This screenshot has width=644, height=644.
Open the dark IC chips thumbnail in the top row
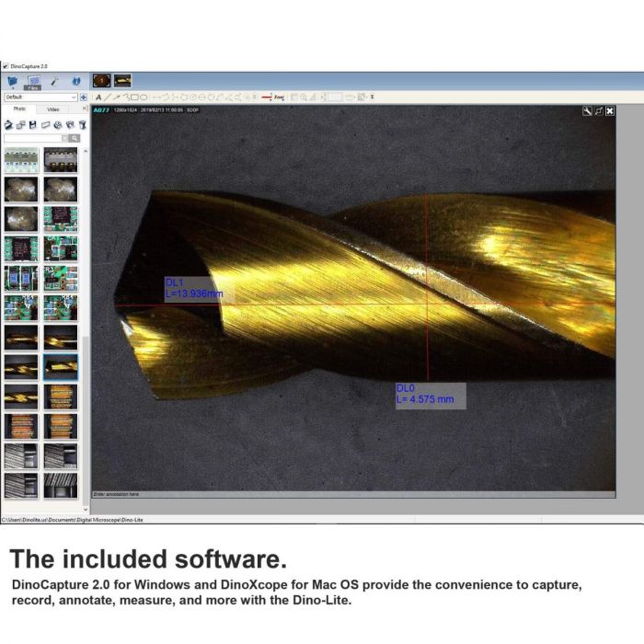61,160
